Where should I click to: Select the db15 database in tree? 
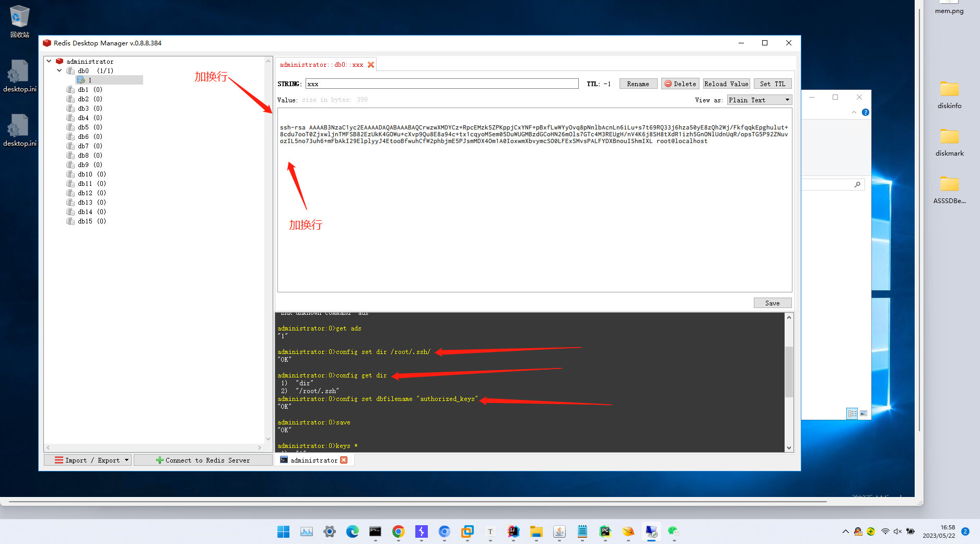point(85,221)
